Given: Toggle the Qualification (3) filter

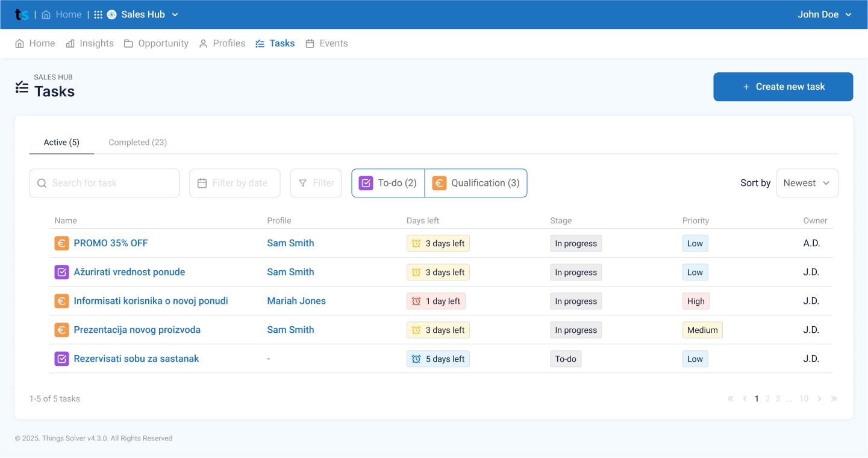Looking at the screenshot, I should pos(476,183).
